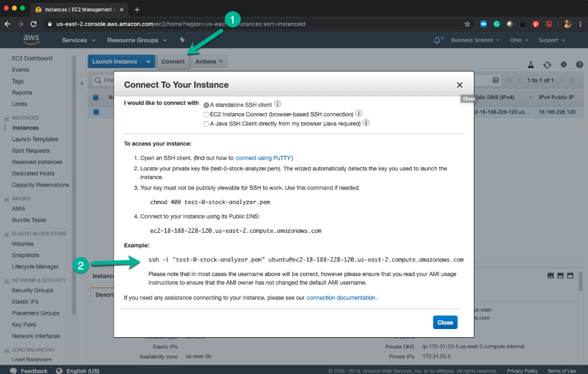The width and height of the screenshot is (588, 374).
Task: Click the blue Close button
Action: click(445, 322)
